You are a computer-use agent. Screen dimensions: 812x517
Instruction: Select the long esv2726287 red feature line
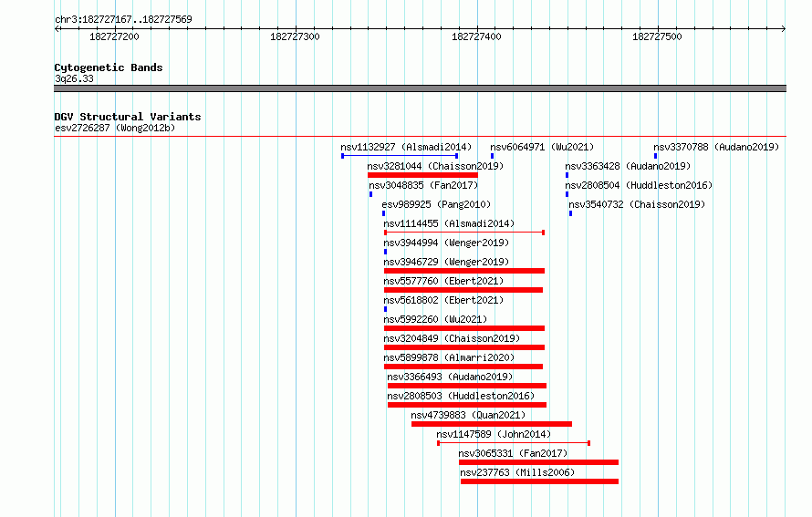(x=420, y=137)
